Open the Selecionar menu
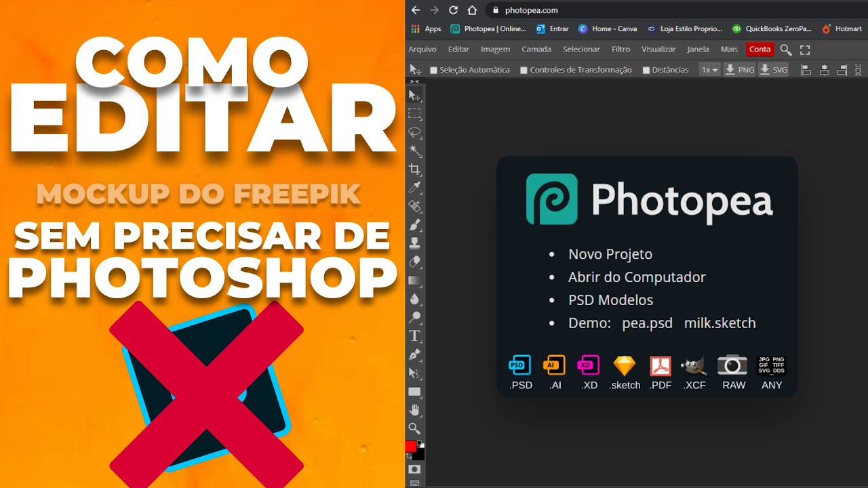Image resolution: width=868 pixels, height=488 pixels. (582, 49)
